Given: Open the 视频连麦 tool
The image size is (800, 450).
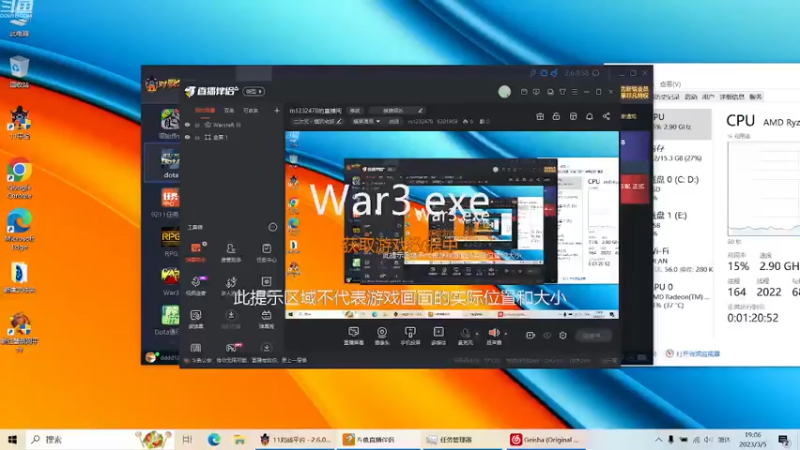Looking at the screenshot, I should (195, 286).
